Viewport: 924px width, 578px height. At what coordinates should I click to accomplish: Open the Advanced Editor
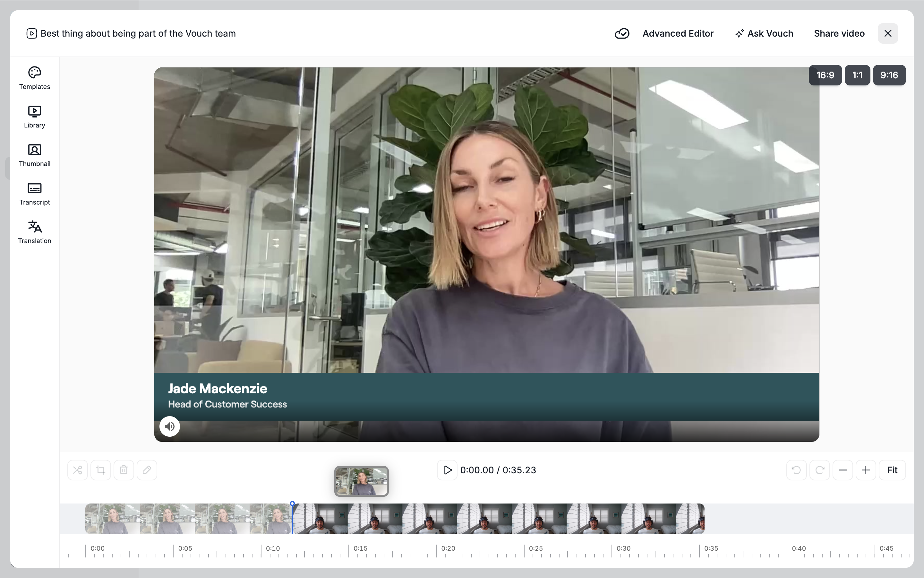(678, 34)
